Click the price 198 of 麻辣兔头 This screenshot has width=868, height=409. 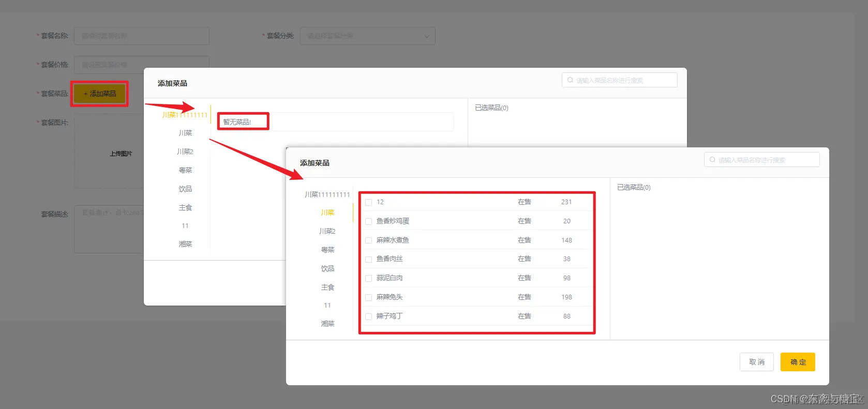point(566,297)
